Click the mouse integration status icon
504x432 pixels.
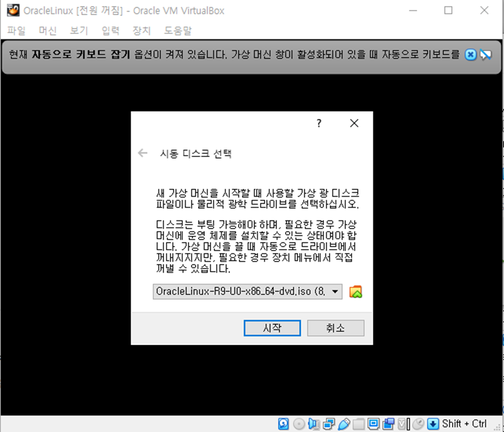pos(418,424)
